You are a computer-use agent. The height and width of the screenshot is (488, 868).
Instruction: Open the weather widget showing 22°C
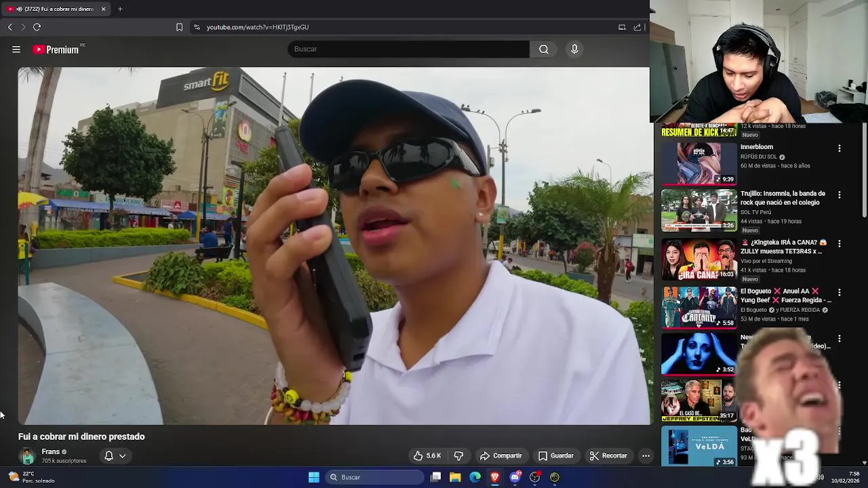[x=31, y=477]
